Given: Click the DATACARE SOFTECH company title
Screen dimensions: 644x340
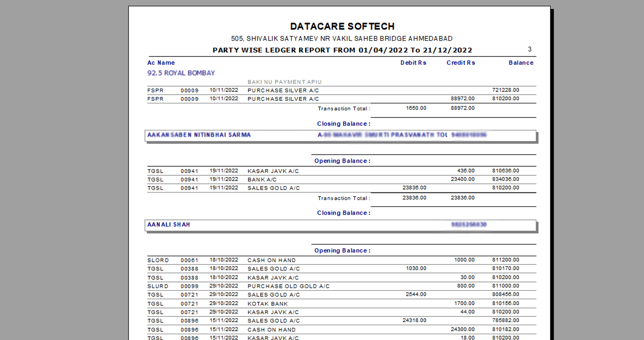Looking at the screenshot, I should coord(342,26).
